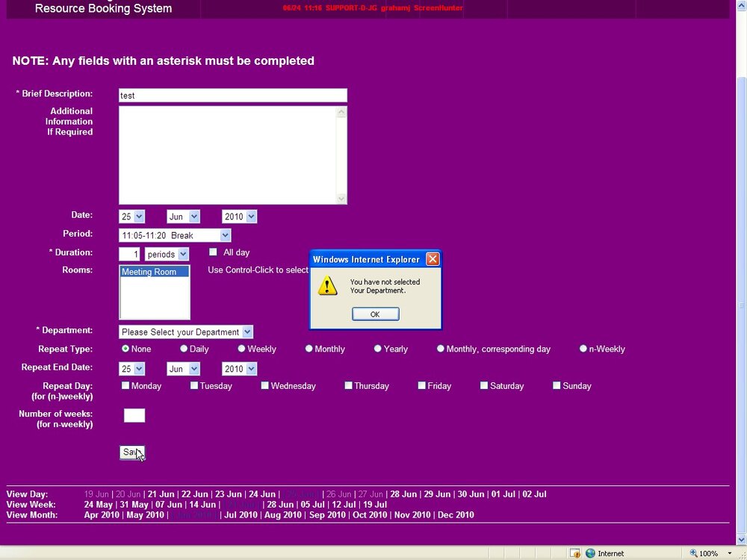Click the Brief Description text field
The image size is (747, 560).
tap(233, 96)
